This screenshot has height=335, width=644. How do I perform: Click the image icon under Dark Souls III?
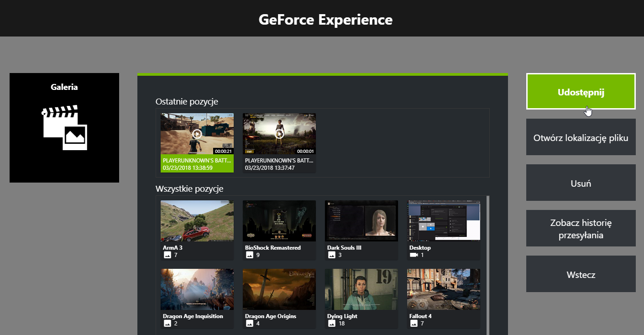point(332,255)
